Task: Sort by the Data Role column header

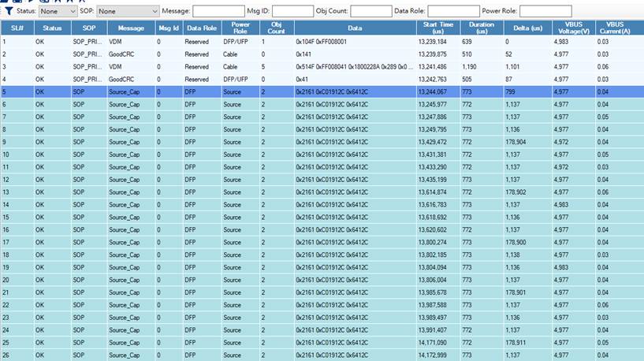Action: pyautogui.click(x=202, y=28)
